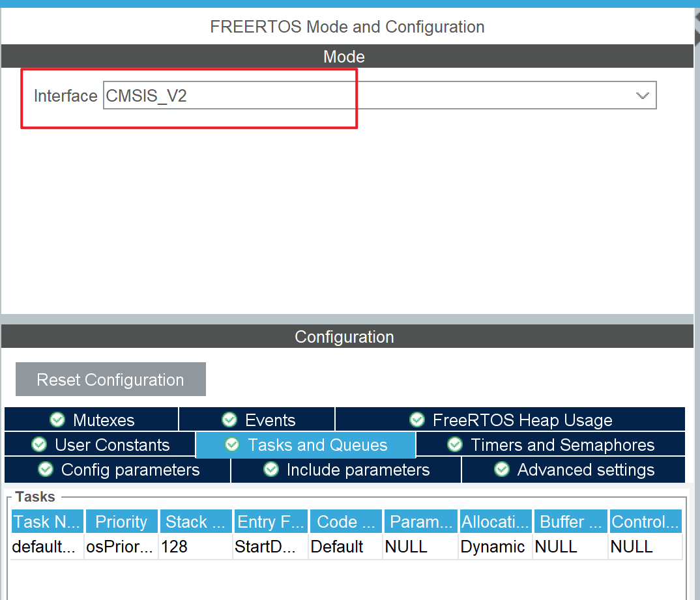Image resolution: width=700 pixels, height=600 pixels.
Task: Click the check icon on Timers and Semaphores
Action: 455,444
